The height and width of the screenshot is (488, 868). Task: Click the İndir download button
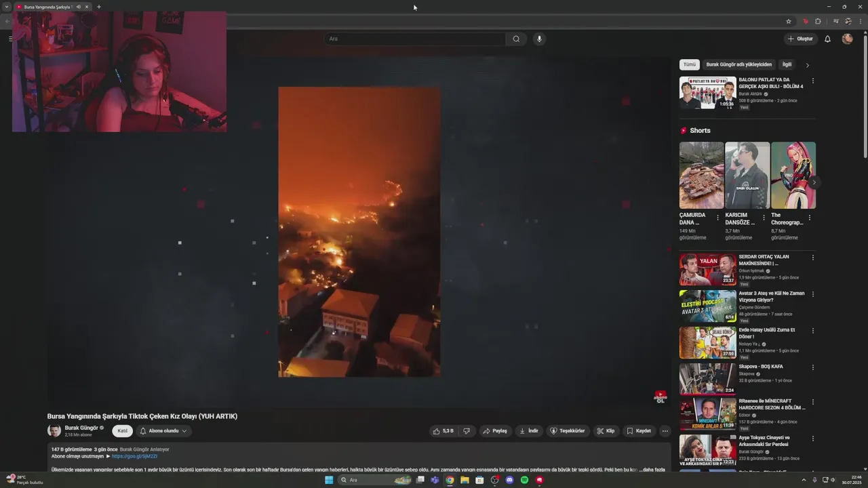click(x=529, y=431)
